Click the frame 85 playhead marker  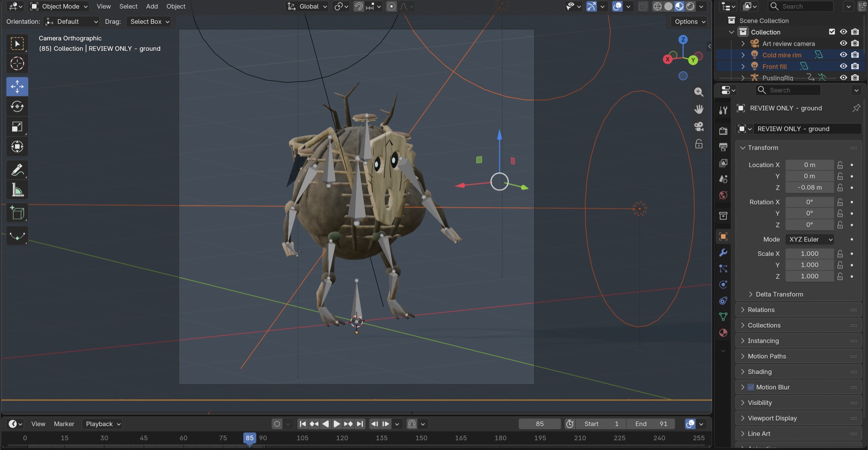[x=250, y=438]
